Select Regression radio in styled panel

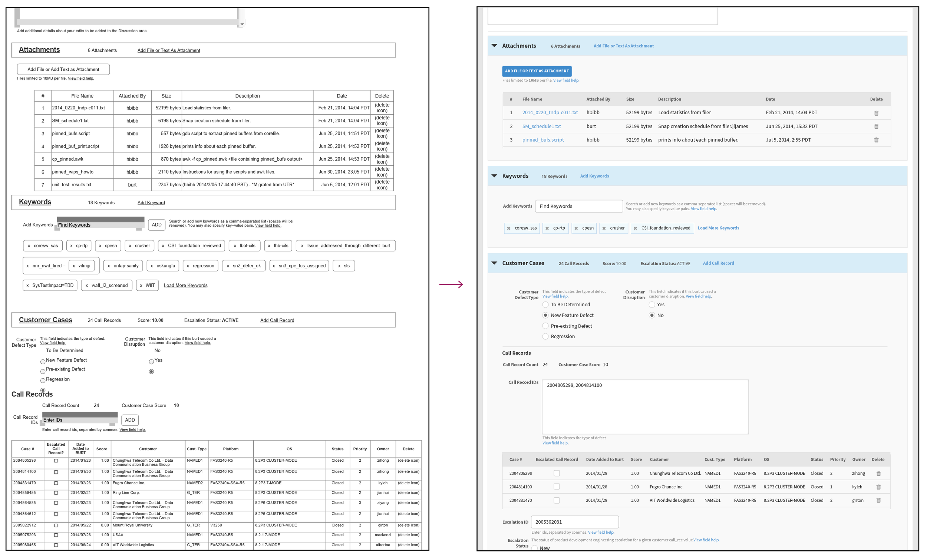tap(545, 336)
